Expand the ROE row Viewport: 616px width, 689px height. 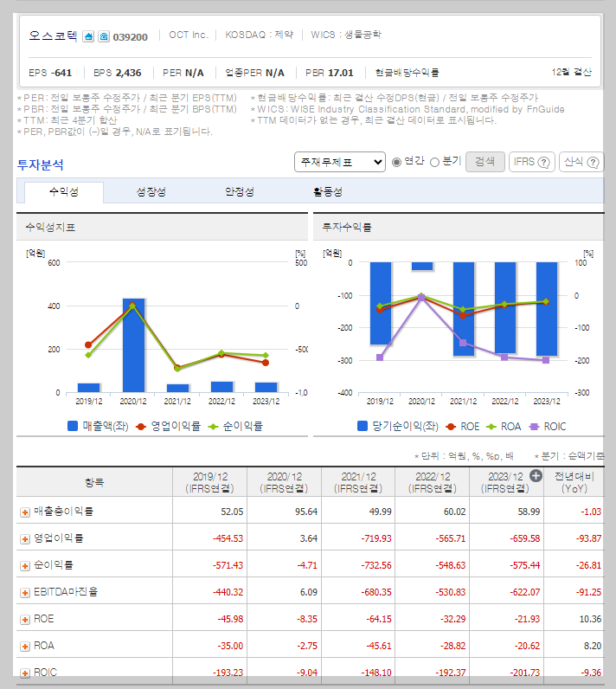[25, 620]
